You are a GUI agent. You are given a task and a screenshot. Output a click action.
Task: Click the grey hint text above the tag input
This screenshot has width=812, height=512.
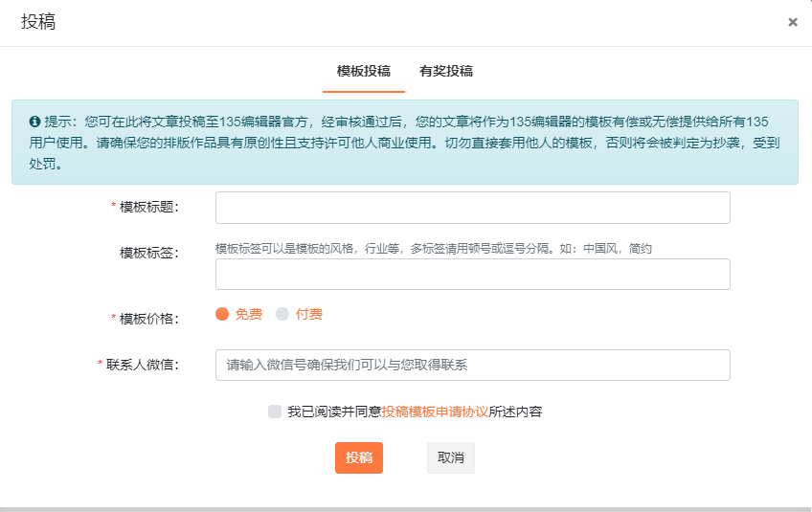coord(433,248)
